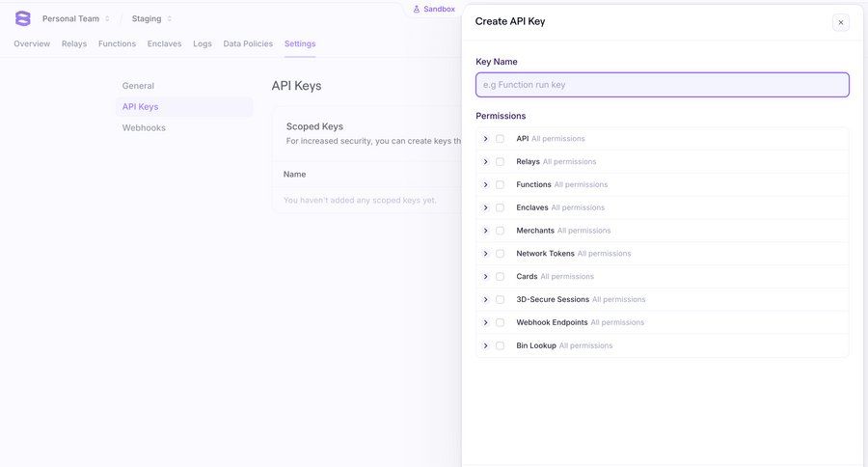This screenshot has height=467, width=868.
Task: Go to the Overview tab
Action: click(32, 43)
